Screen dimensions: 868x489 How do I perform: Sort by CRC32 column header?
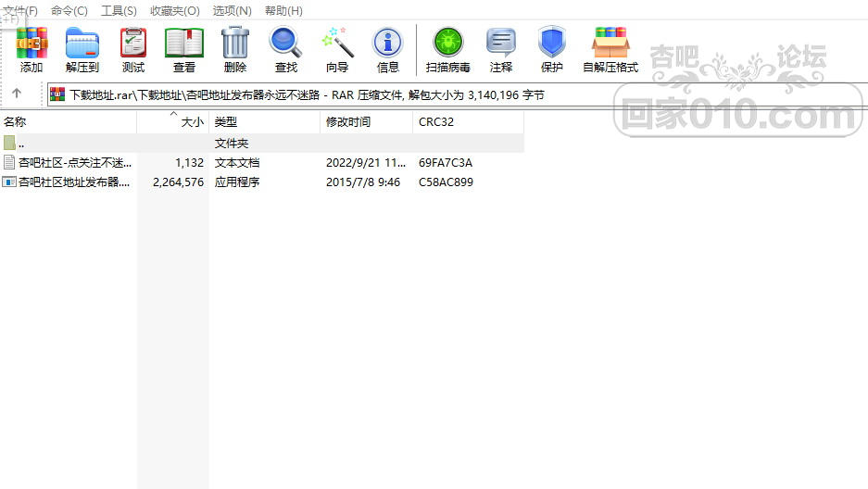tap(469, 121)
